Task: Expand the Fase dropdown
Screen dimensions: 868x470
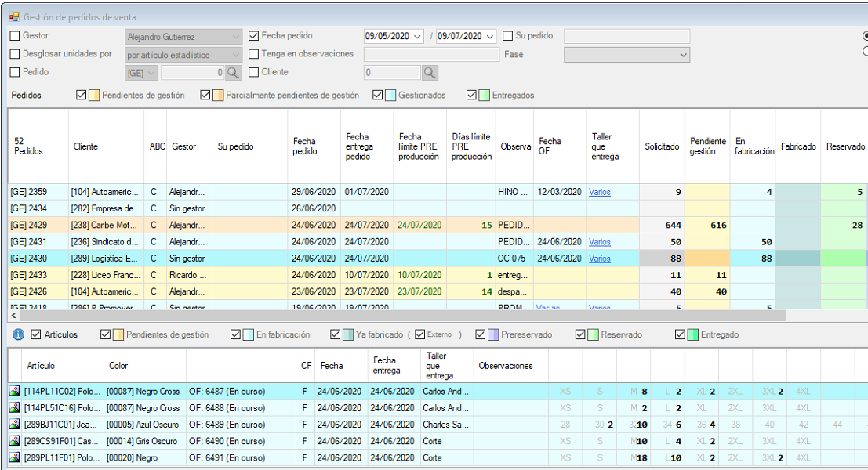Action: pos(683,55)
